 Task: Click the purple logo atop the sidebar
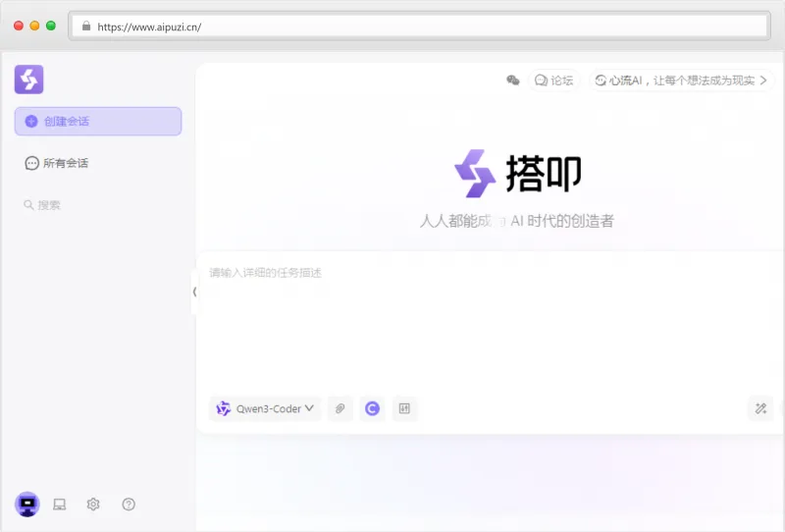29,79
